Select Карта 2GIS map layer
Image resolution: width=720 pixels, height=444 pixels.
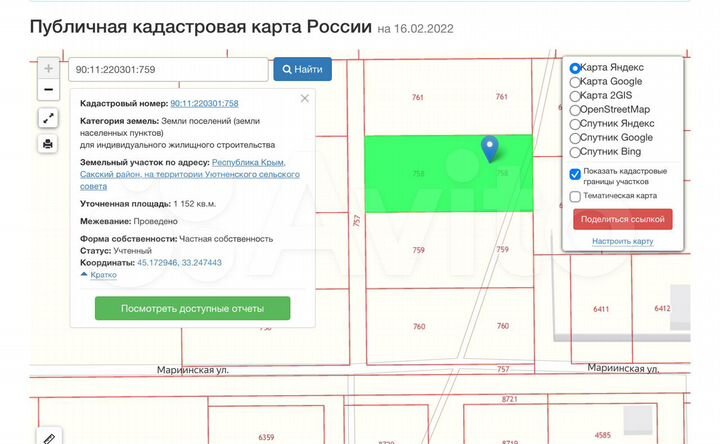click(x=575, y=96)
